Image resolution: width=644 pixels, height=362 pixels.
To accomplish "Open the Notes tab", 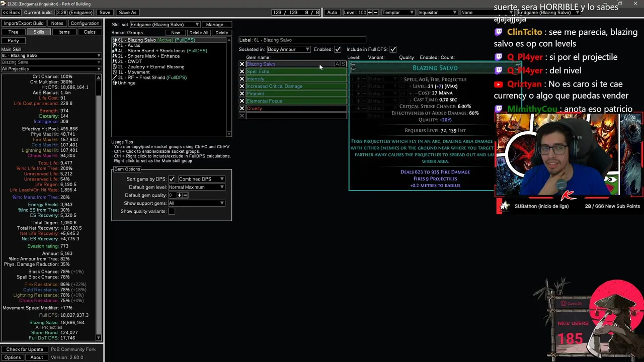I will 57,23.
